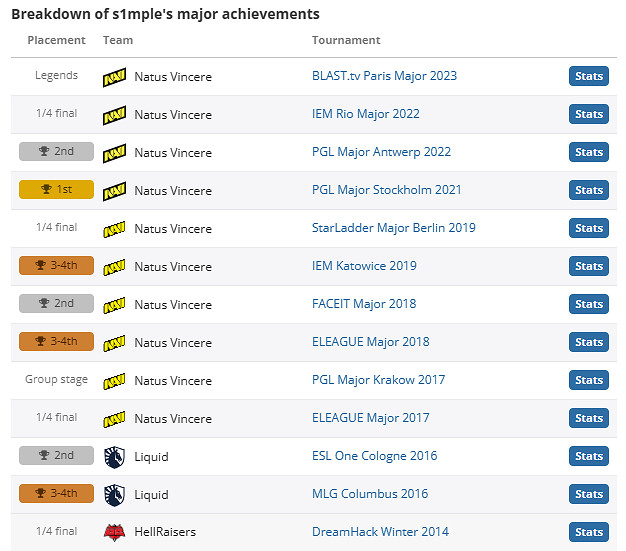View Stats for ESL One Cologne 2016
The height and width of the screenshot is (551, 626).
(589, 456)
